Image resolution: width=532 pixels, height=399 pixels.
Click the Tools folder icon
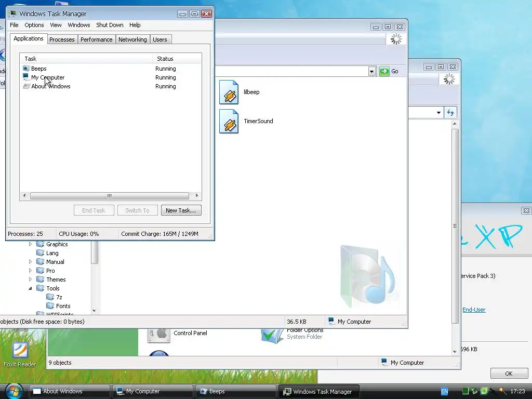point(41,288)
